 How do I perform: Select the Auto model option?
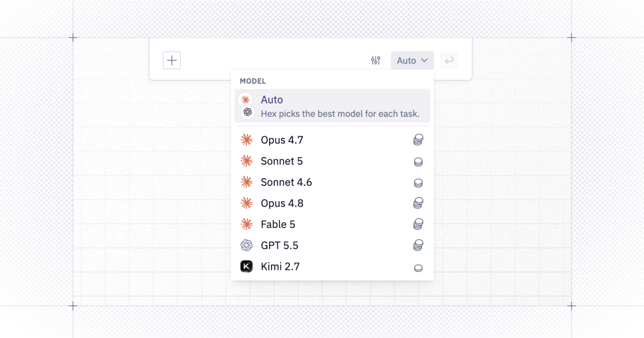click(x=332, y=106)
